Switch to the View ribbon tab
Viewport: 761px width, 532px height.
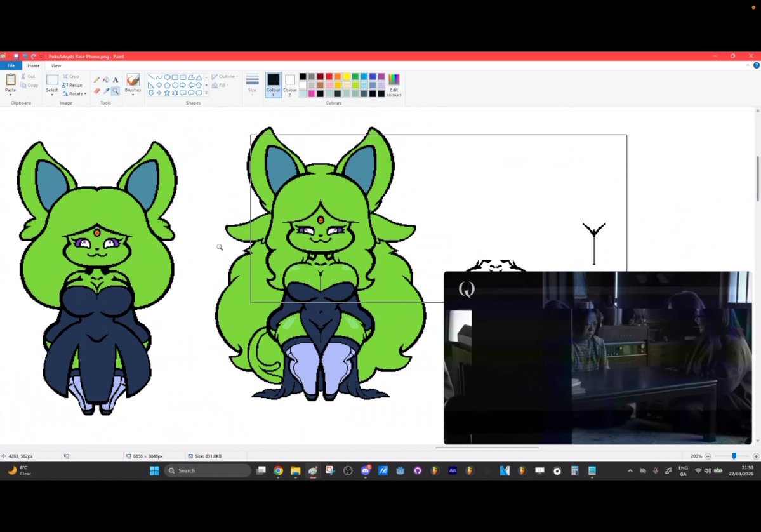coord(56,65)
